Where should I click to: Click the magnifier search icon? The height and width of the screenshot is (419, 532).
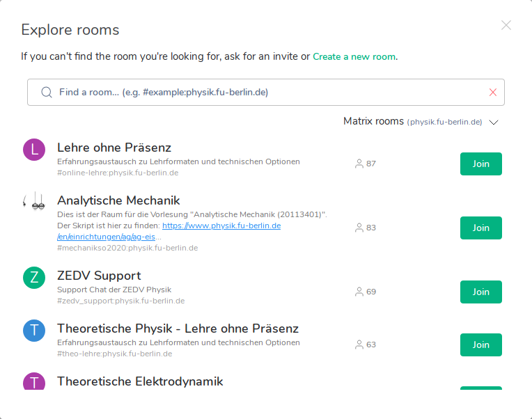tap(47, 92)
